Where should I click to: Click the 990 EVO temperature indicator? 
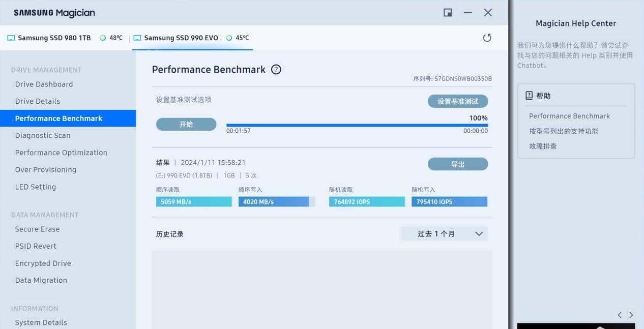238,38
